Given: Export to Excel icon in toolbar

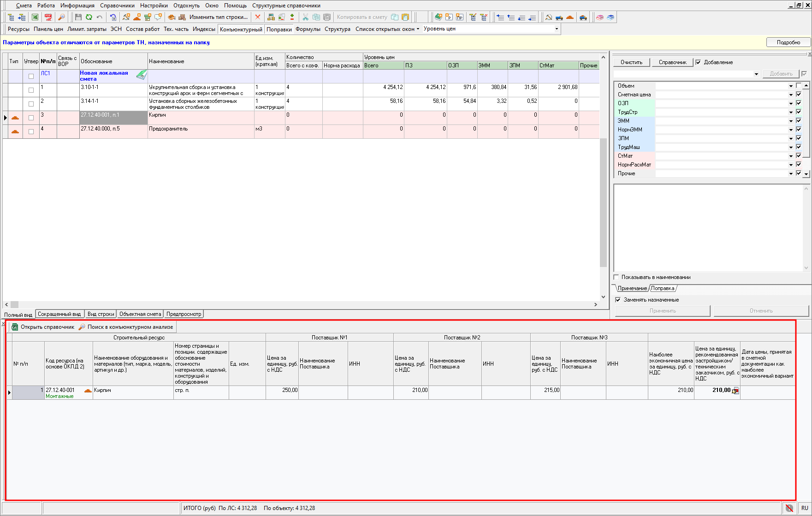Looking at the screenshot, I should pos(35,17).
